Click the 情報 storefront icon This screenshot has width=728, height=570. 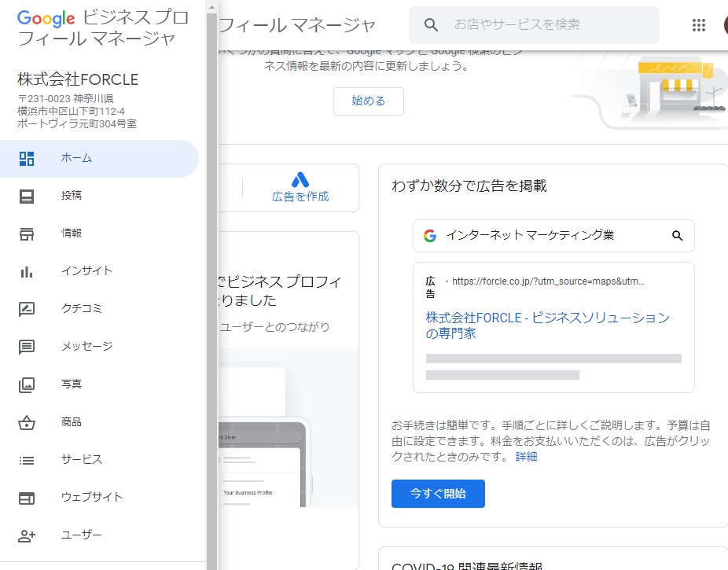click(x=27, y=234)
